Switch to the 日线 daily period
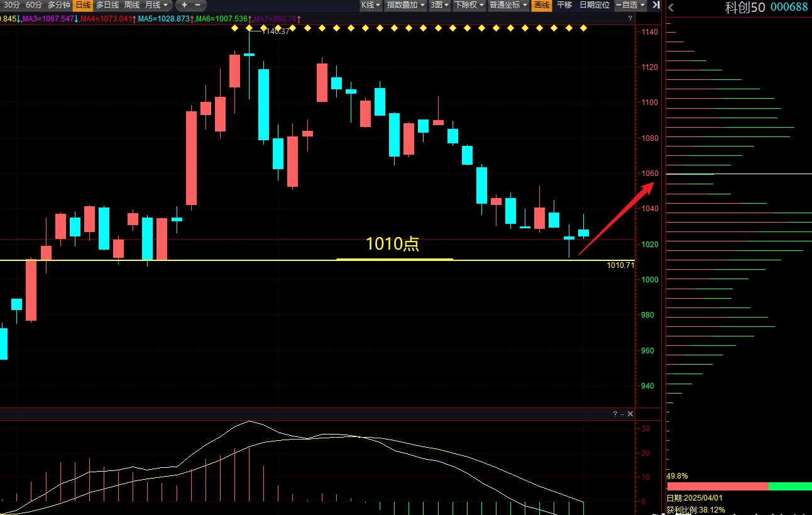The image size is (812, 515). tap(83, 5)
